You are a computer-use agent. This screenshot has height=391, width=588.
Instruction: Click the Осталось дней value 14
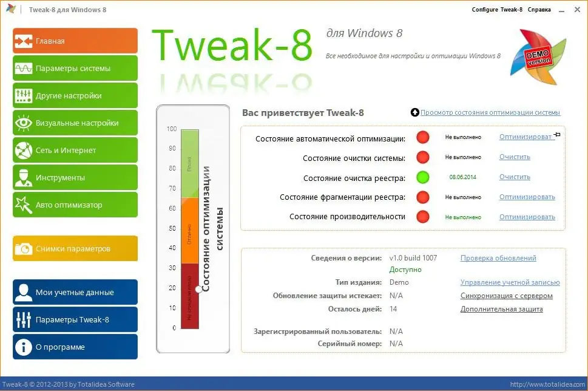pos(393,309)
